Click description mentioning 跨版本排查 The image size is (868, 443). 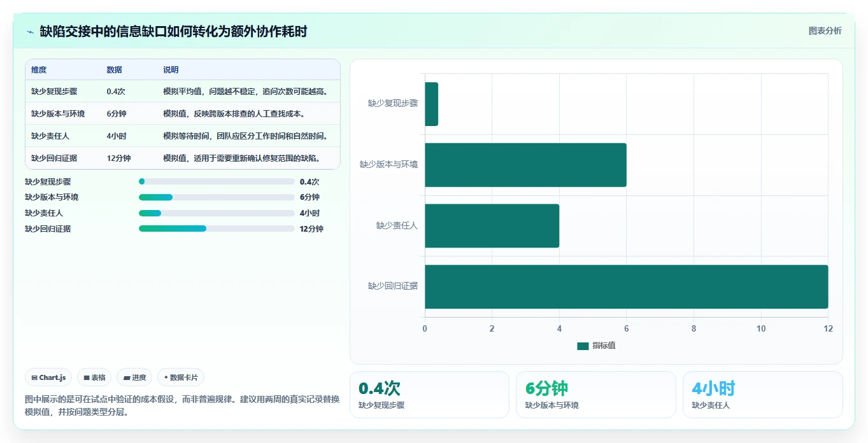coord(234,114)
